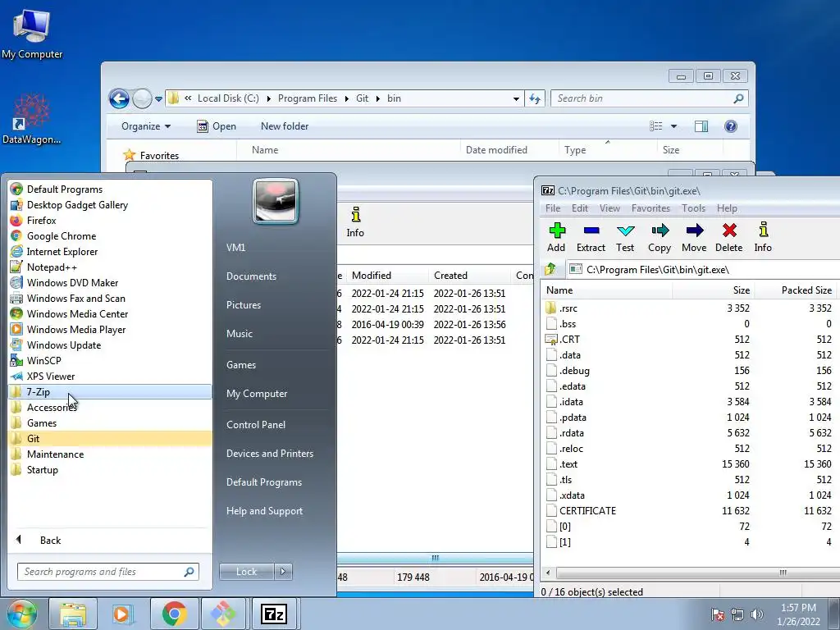840x630 pixels.
Task: Click horizontal scrollbar in background 7-Zip window
Action: [x=435, y=558]
